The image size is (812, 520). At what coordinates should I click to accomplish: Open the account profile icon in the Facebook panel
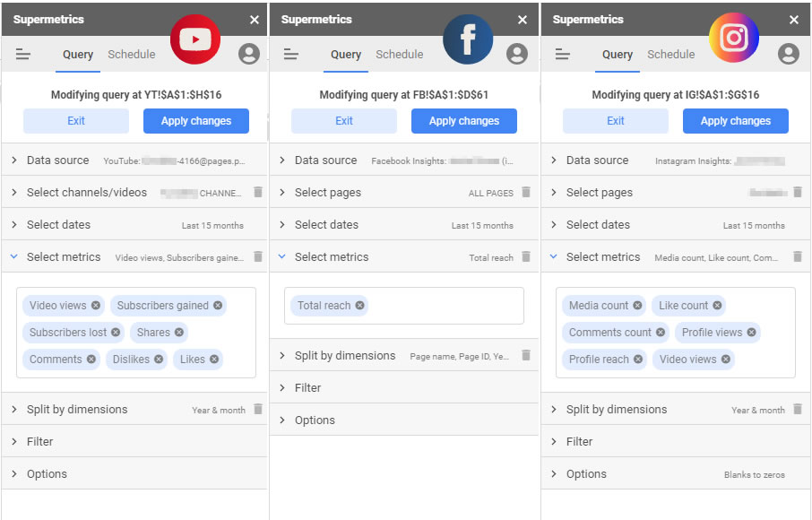[517, 54]
